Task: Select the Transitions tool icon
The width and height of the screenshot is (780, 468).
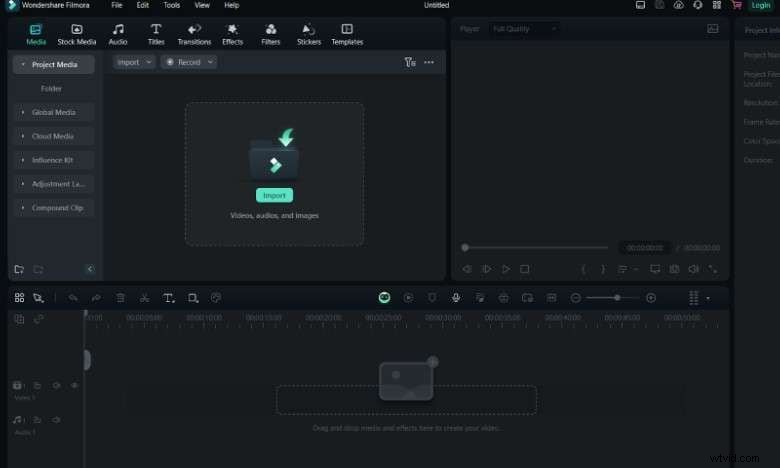Action: (194, 34)
